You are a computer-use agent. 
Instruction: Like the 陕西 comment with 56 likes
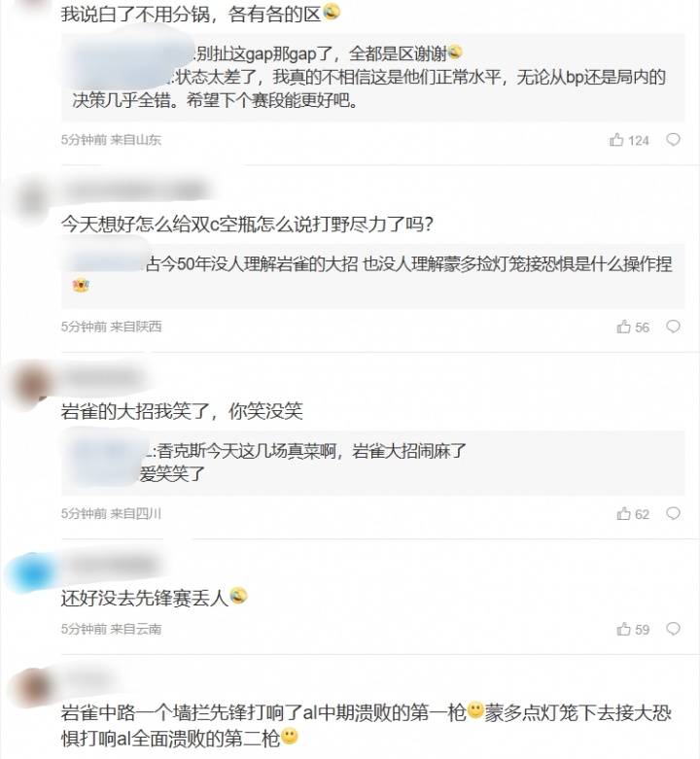pos(623,327)
